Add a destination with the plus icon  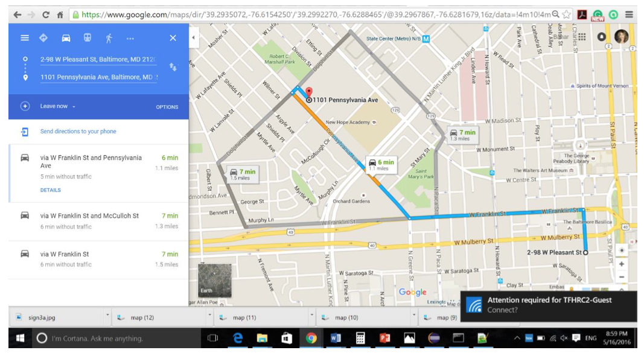[25, 106]
